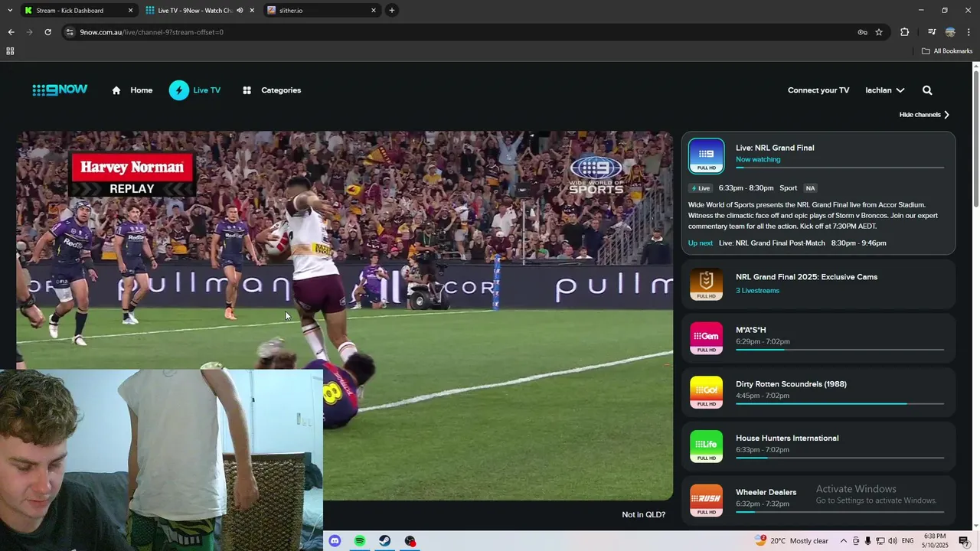Open Chrome profile avatar
The width and height of the screenshot is (980, 551).
tap(950, 32)
